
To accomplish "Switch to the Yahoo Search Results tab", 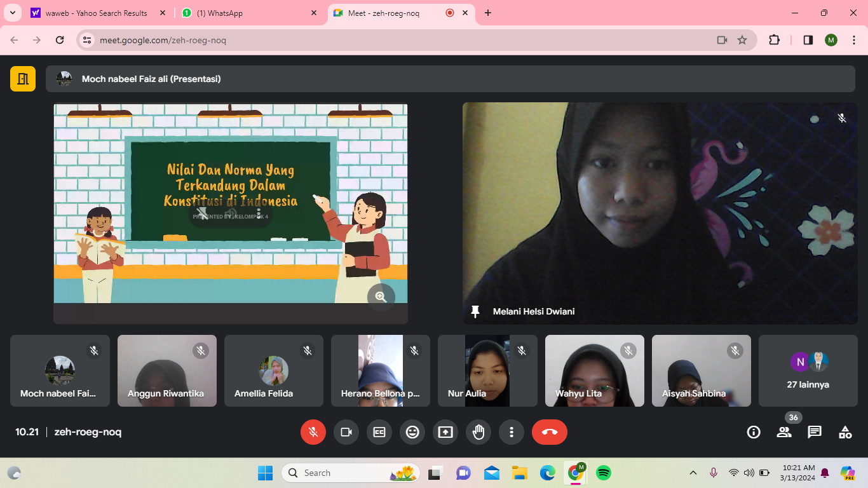I will [95, 13].
